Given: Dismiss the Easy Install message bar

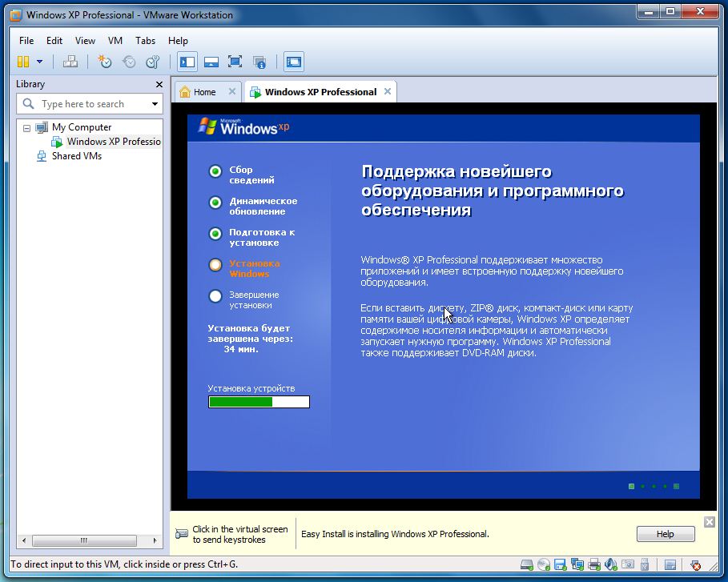Looking at the screenshot, I should [709, 522].
